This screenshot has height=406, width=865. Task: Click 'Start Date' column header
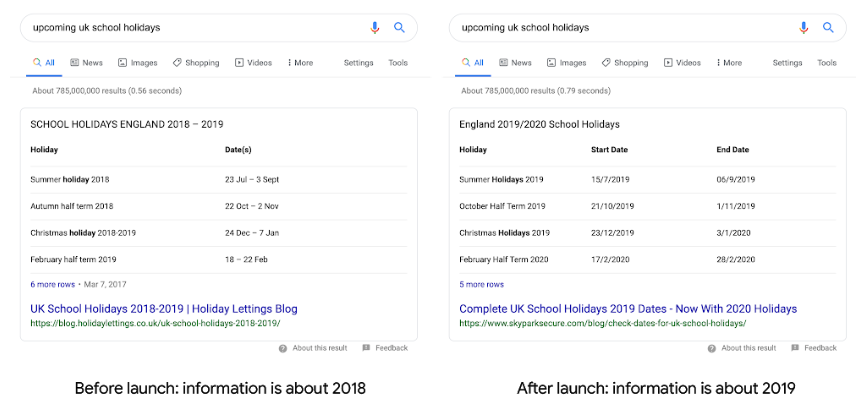[x=609, y=149]
